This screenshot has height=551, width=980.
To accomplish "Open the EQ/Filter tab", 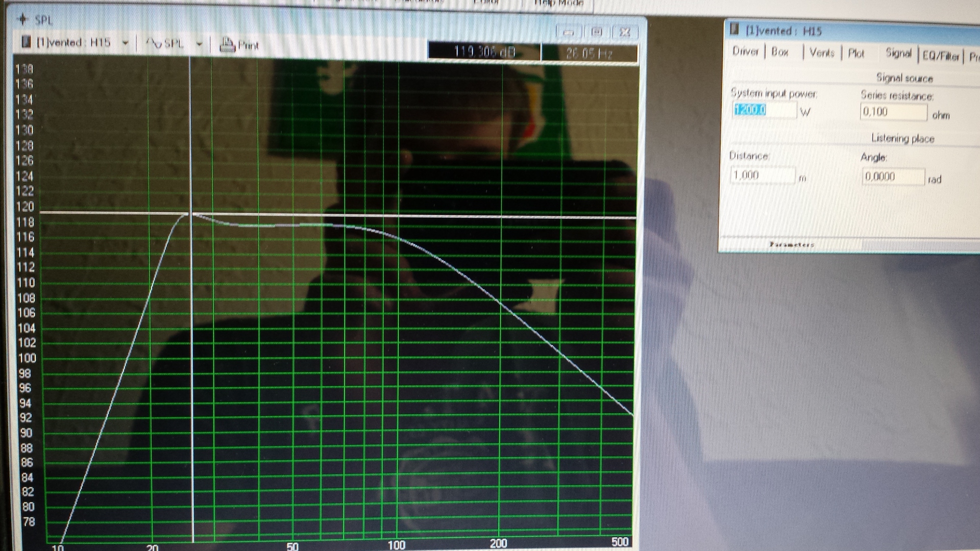I will pos(941,56).
